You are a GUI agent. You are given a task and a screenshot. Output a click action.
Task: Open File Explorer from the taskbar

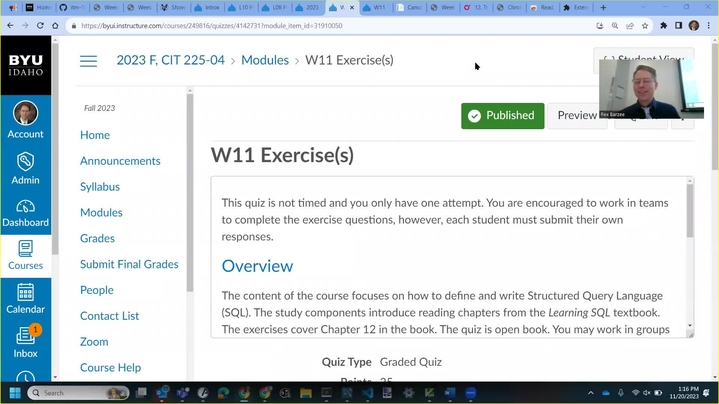tap(306, 393)
